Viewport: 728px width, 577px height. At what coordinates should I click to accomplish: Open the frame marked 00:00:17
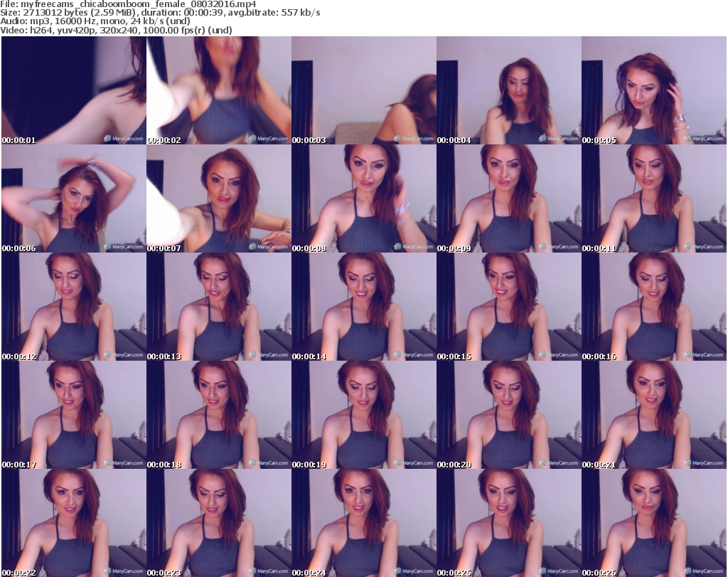pyautogui.click(x=74, y=415)
